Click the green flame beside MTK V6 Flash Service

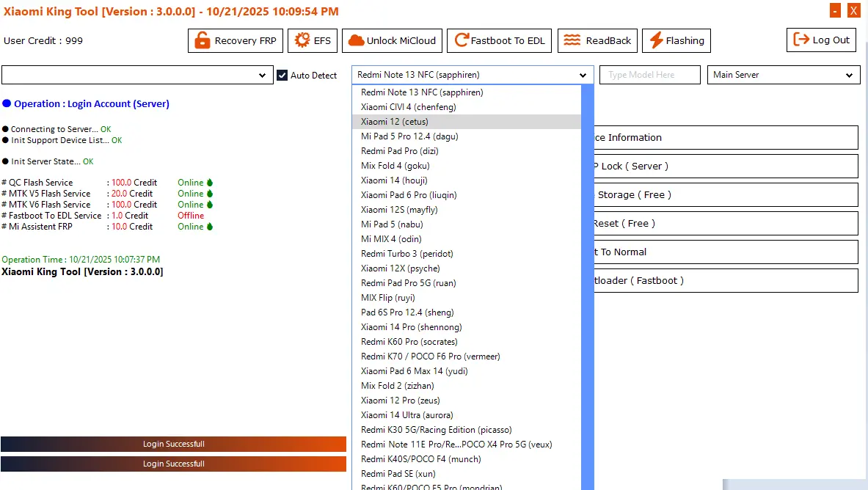(210, 205)
